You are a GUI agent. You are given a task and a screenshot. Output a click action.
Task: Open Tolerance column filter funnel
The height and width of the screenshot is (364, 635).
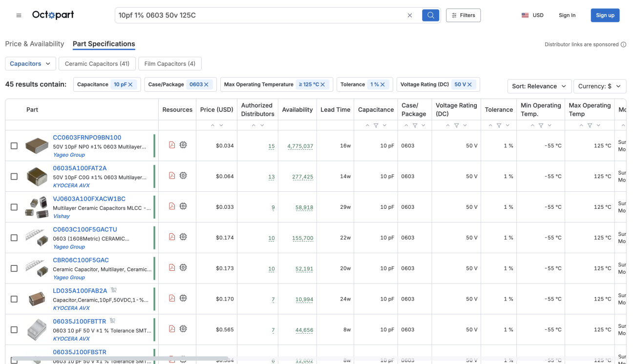[x=499, y=125]
